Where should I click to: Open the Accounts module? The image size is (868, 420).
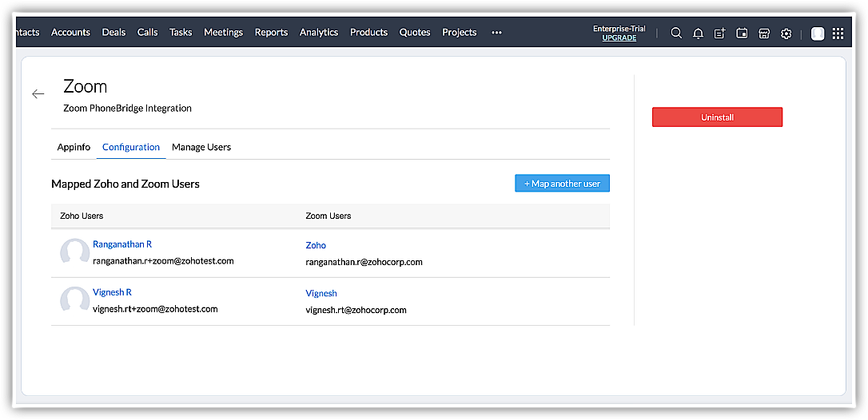[x=70, y=32]
